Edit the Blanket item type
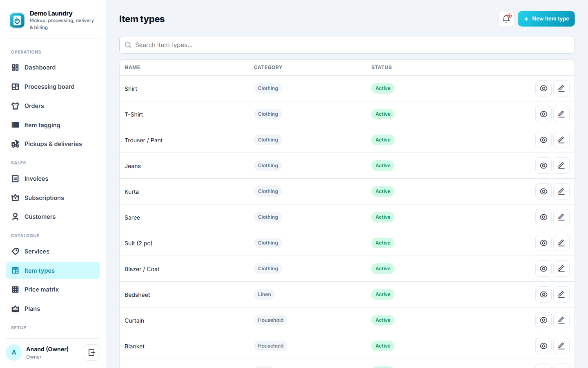 tap(561, 346)
